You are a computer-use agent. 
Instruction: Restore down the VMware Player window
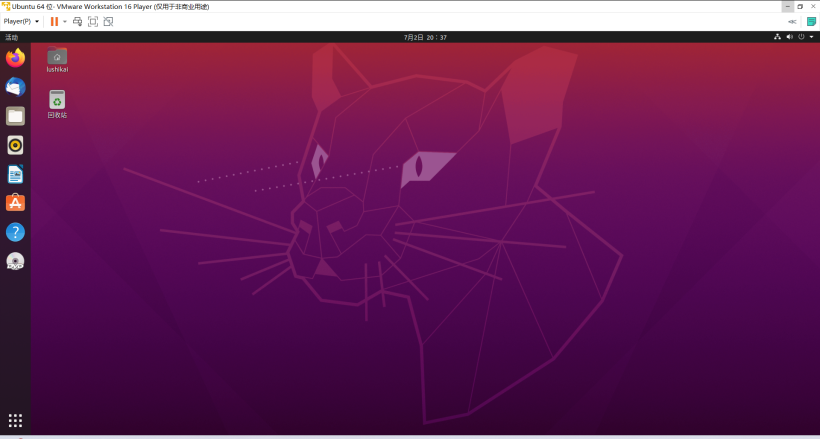point(800,6)
